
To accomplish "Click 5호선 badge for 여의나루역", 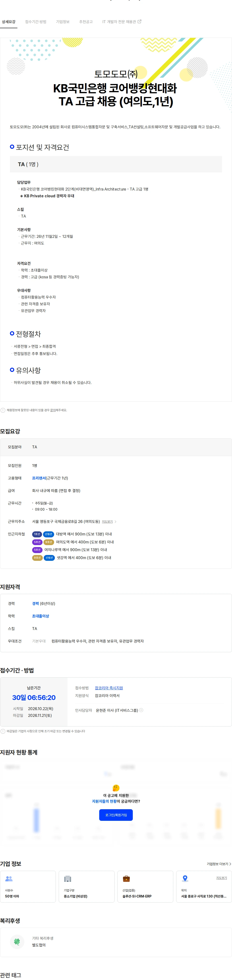I will 37,550.
